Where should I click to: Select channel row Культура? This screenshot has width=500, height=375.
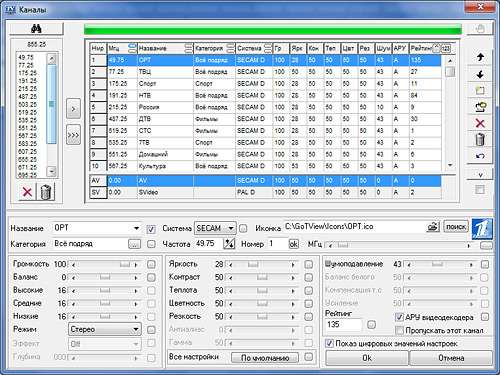click(x=266, y=166)
